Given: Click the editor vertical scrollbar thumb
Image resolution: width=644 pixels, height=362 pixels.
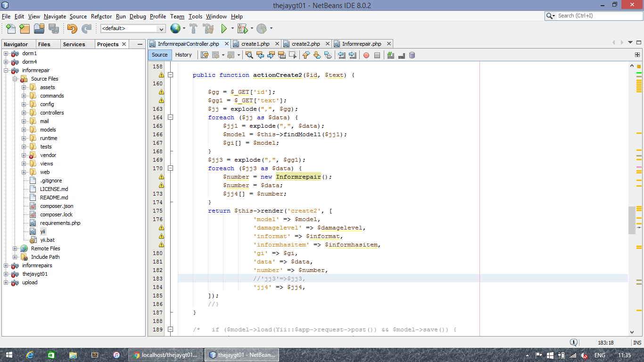Looking at the screenshot, I should [632, 220].
